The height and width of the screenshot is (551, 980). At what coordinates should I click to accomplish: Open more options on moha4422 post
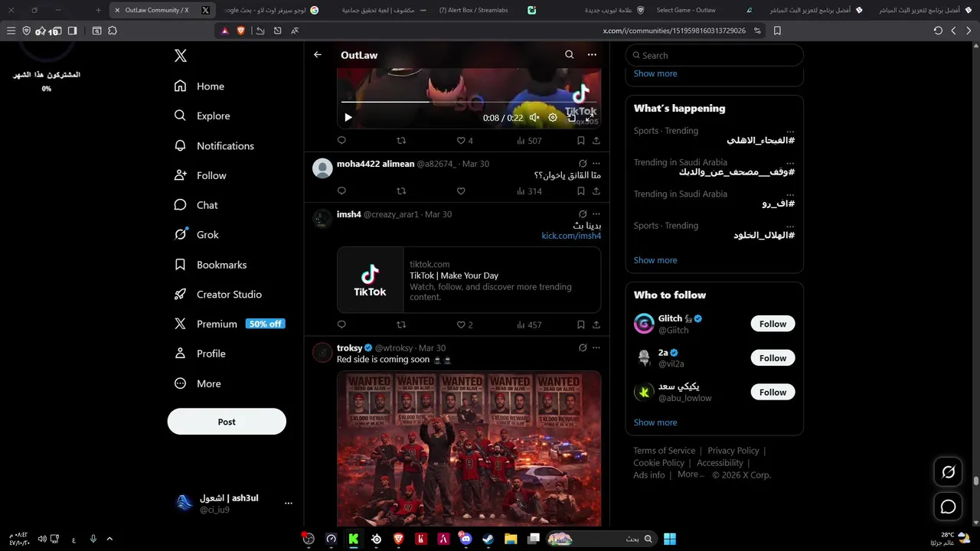(x=596, y=164)
